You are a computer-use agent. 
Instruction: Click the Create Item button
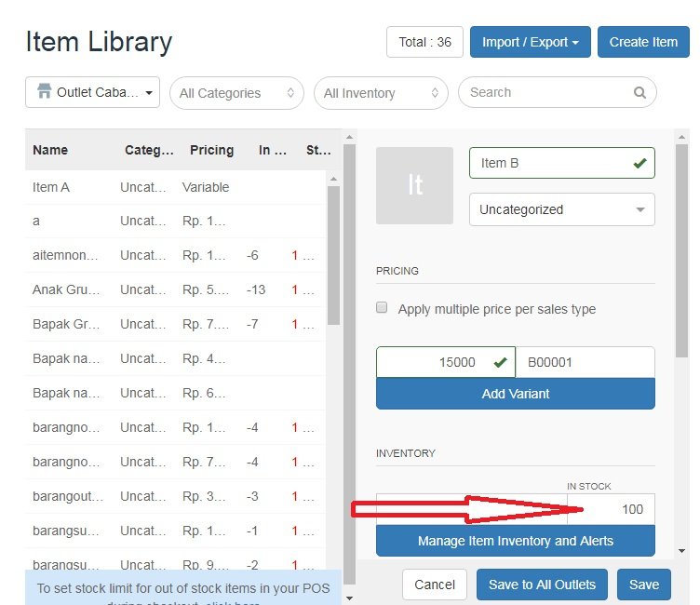(643, 42)
